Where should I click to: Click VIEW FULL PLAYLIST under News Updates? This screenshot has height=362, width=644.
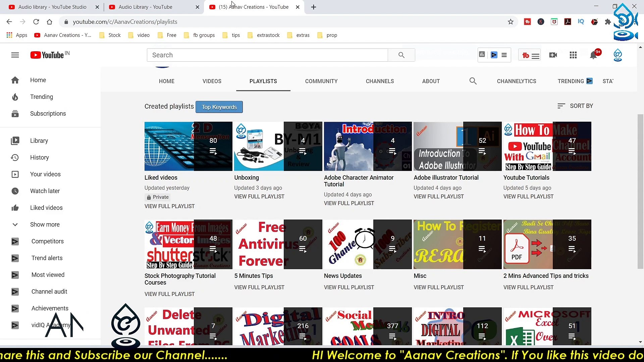[x=349, y=287]
